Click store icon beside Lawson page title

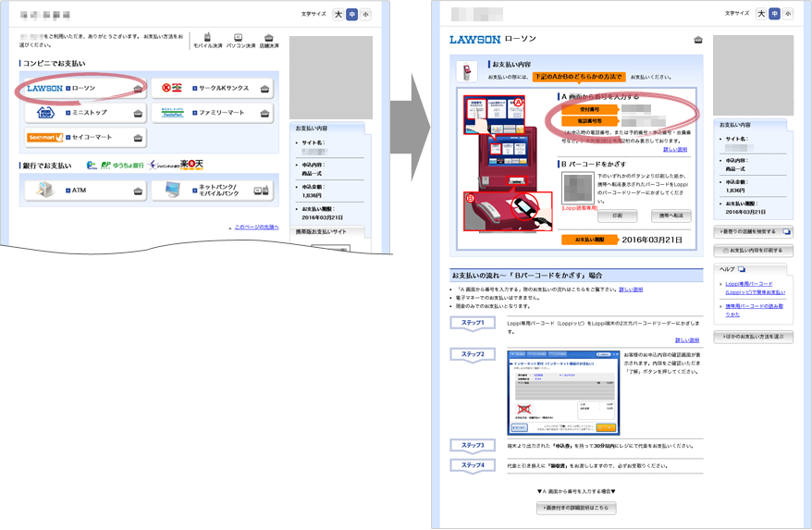click(x=698, y=40)
